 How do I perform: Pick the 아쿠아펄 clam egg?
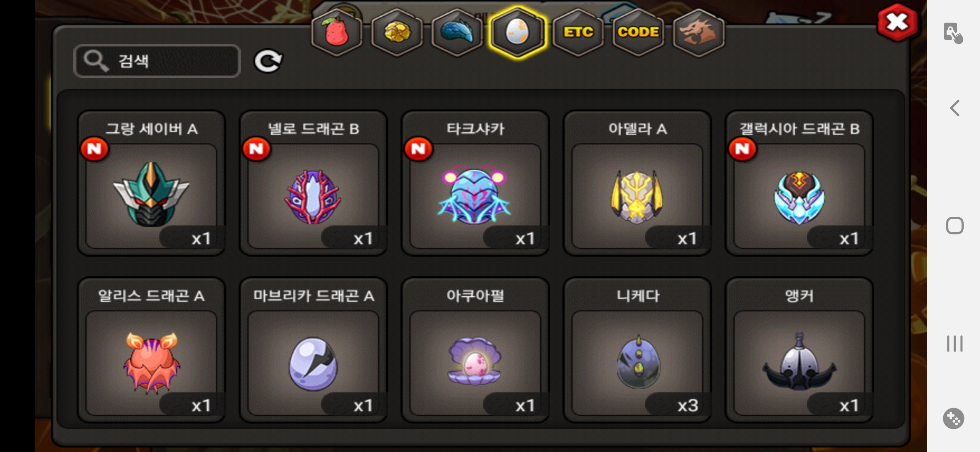475,350
